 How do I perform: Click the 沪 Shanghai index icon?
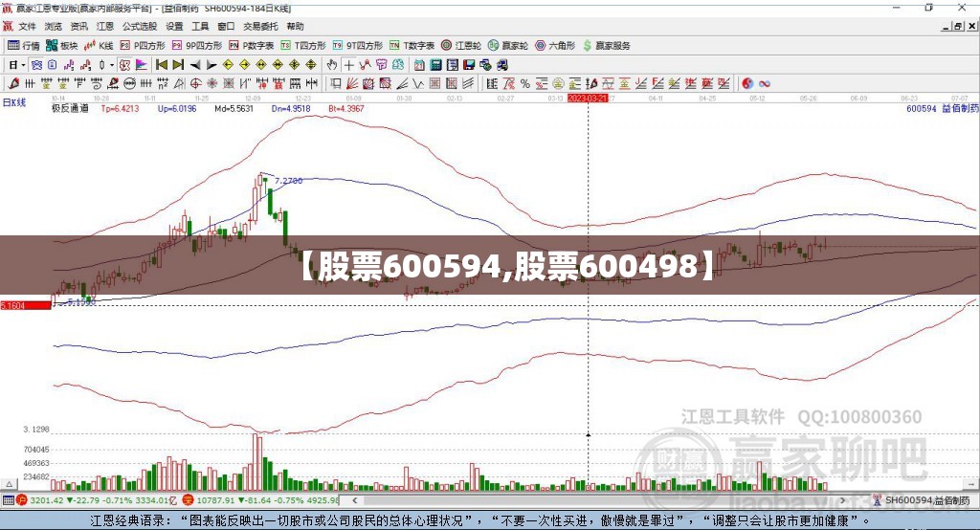coord(22,500)
